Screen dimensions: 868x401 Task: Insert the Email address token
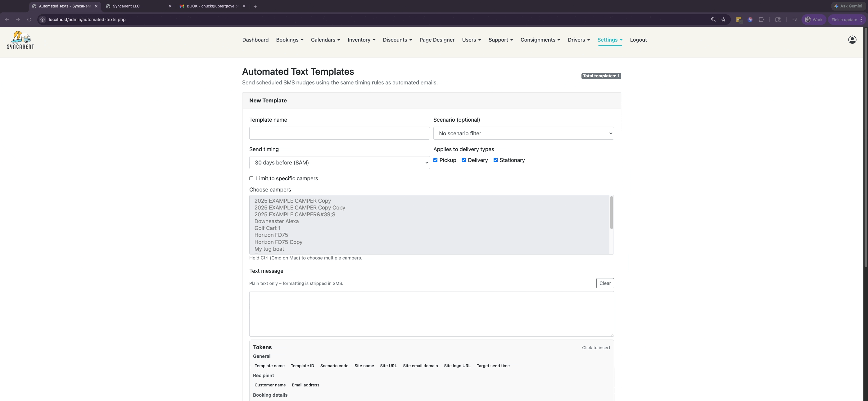[305, 385]
